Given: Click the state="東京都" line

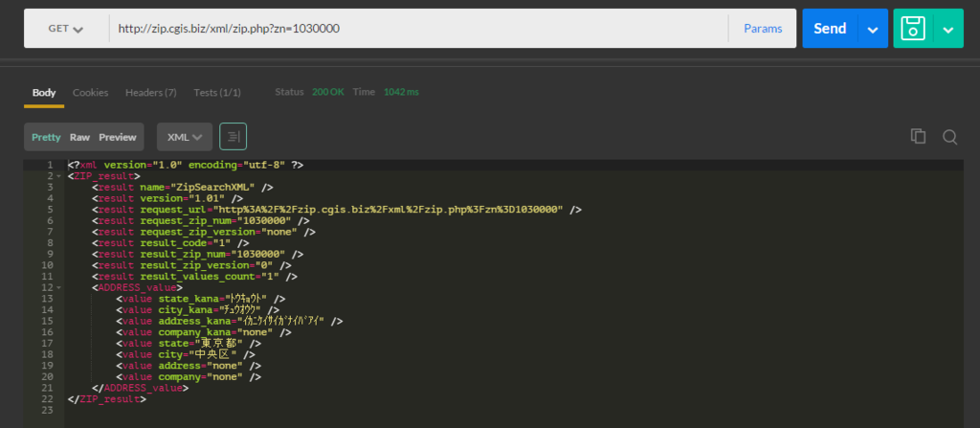Looking at the screenshot, I should (189, 344).
